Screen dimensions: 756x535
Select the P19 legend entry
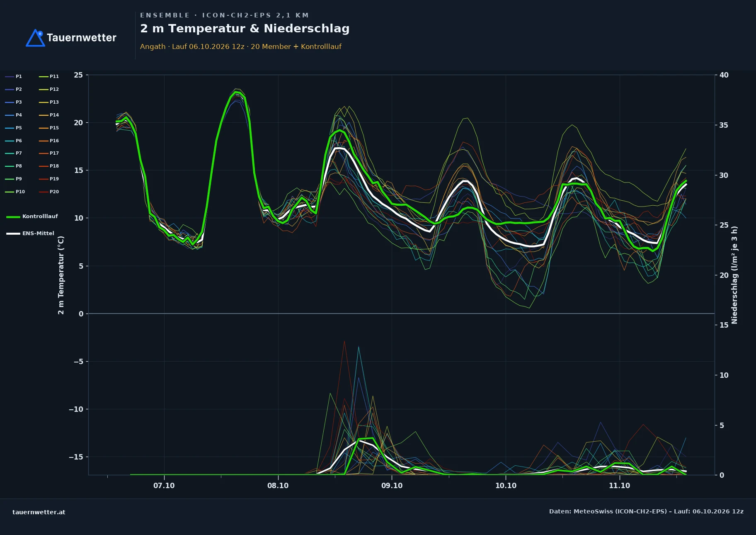click(x=49, y=179)
